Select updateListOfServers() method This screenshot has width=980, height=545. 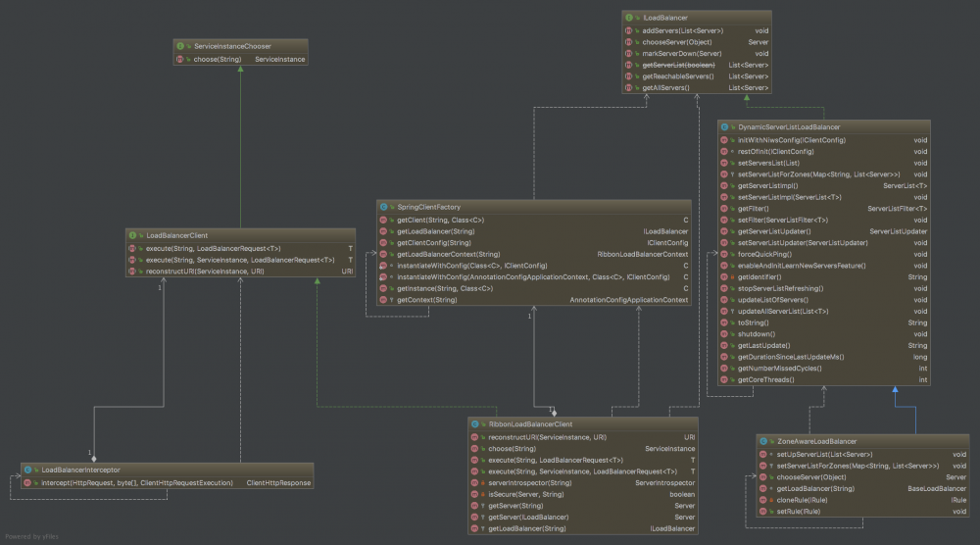pyautogui.click(x=824, y=300)
